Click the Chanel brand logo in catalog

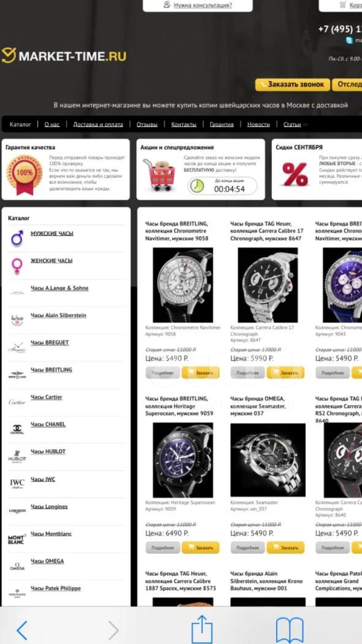coord(17,429)
